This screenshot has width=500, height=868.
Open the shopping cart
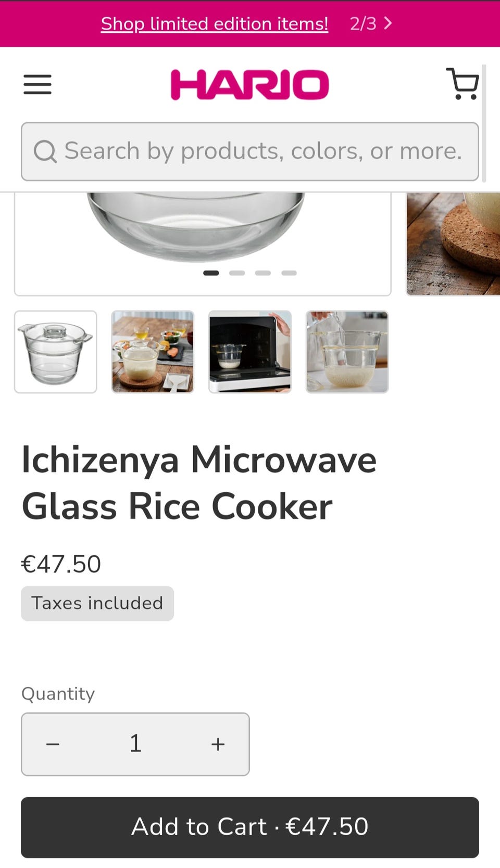pyautogui.click(x=463, y=83)
